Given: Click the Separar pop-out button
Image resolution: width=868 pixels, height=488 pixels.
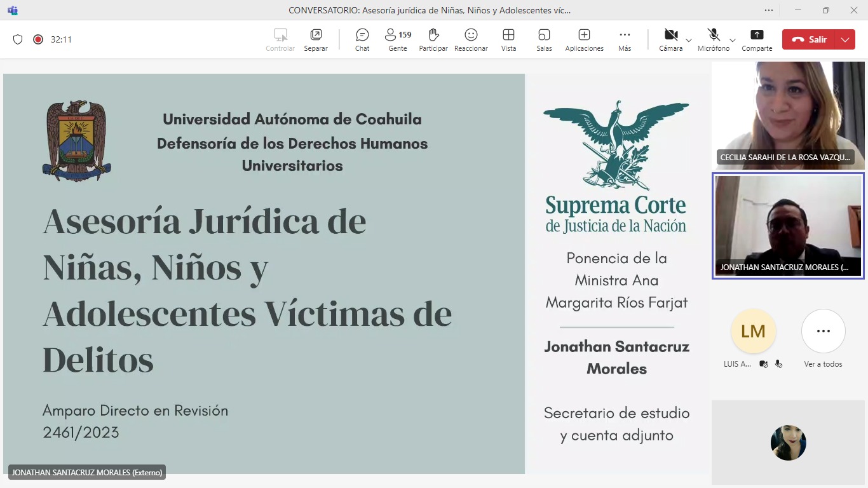Looking at the screenshot, I should (316, 39).
